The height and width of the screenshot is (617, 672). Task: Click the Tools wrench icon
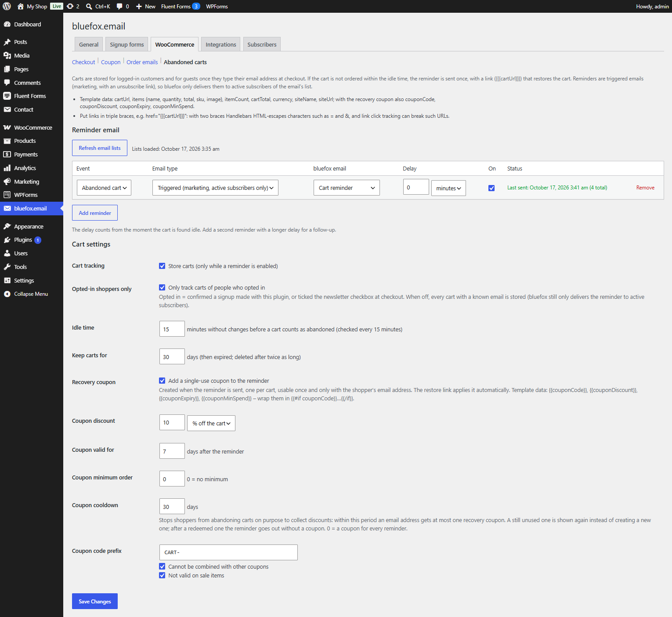point(7,267)
